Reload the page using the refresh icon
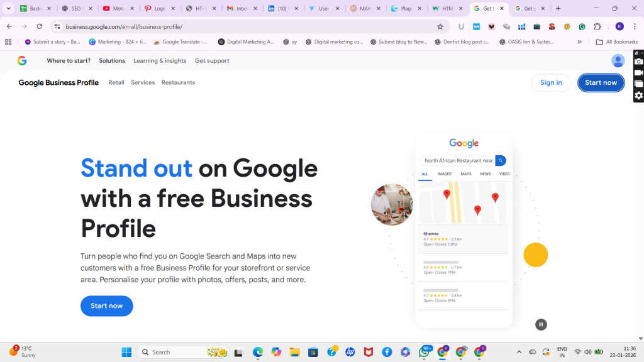644x362 pixels. pos(40,26)
